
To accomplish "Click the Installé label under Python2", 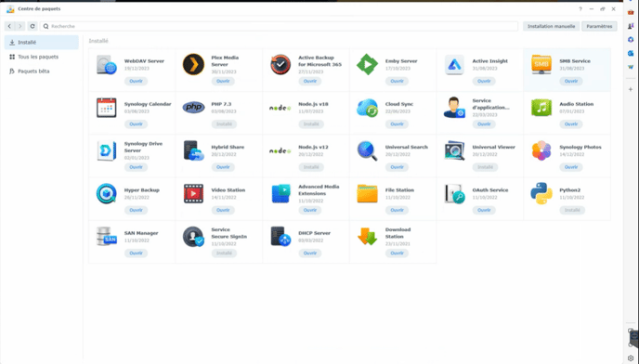I will pos(572,210).
